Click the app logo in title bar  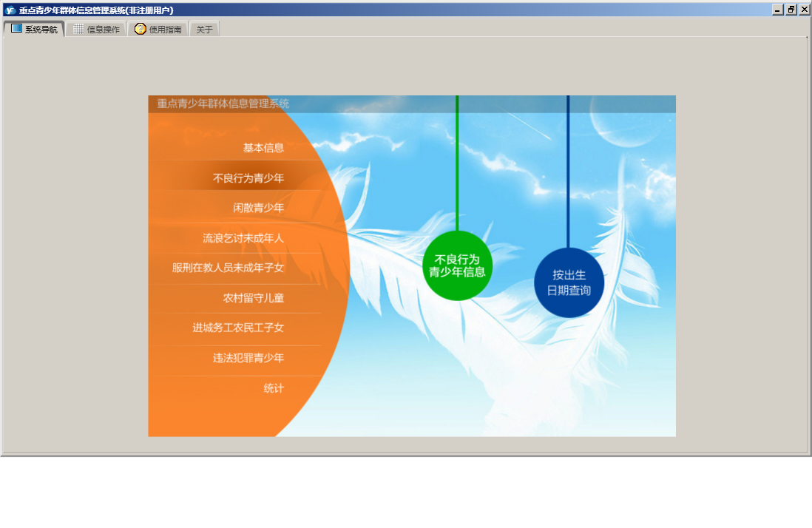10,10
